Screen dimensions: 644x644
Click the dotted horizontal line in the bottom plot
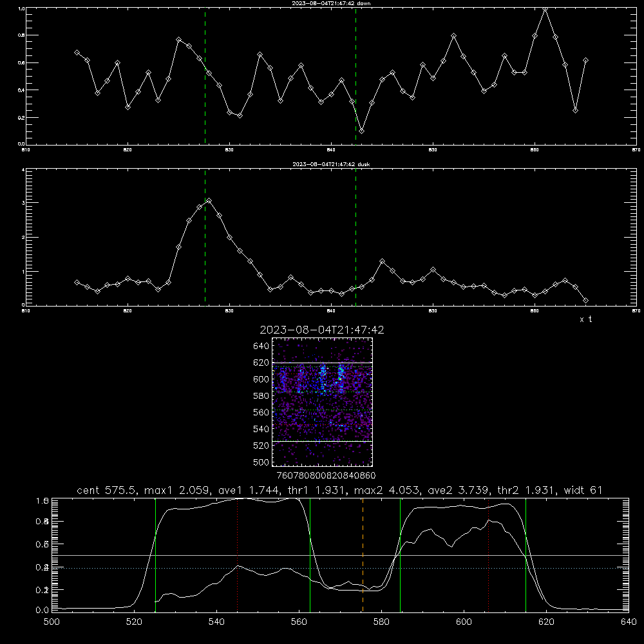[340, 569]
